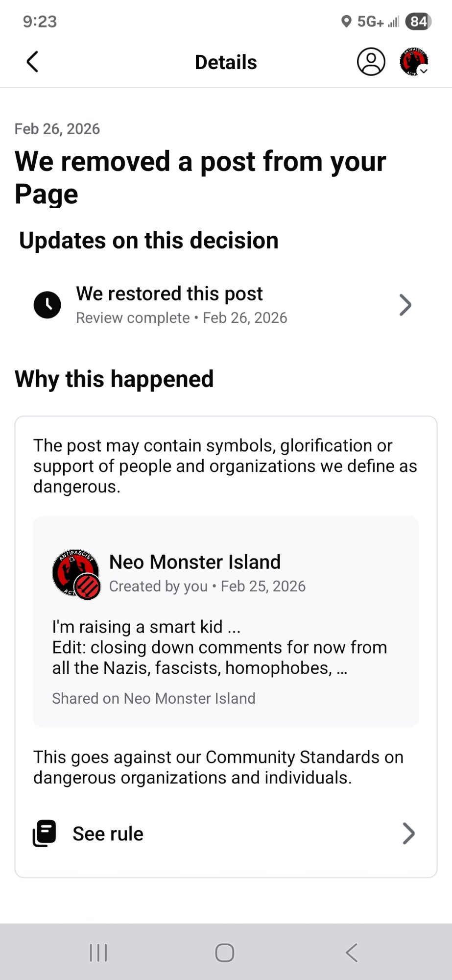Tap 'Shared on Neo Monster Island' text
The height and width of the screenshot is (980, 452).
pos(154,698)
